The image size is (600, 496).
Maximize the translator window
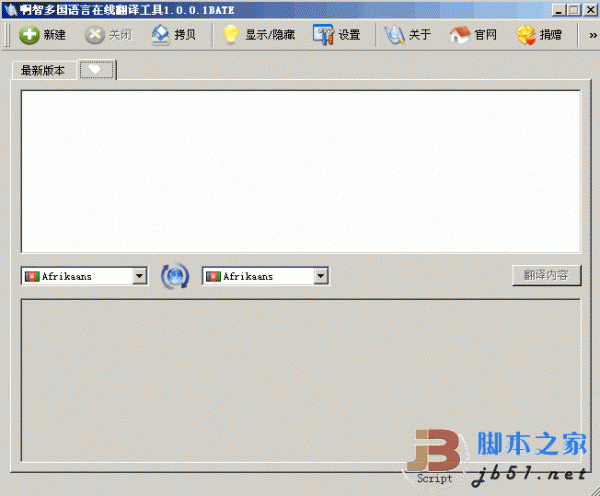(574, 10)
